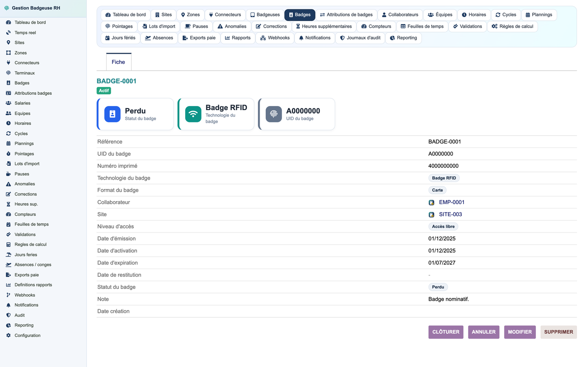Open Règles de calcul top menu item
Image resolution: width=588 pixels, height=367 pixels.
point(512,26)
